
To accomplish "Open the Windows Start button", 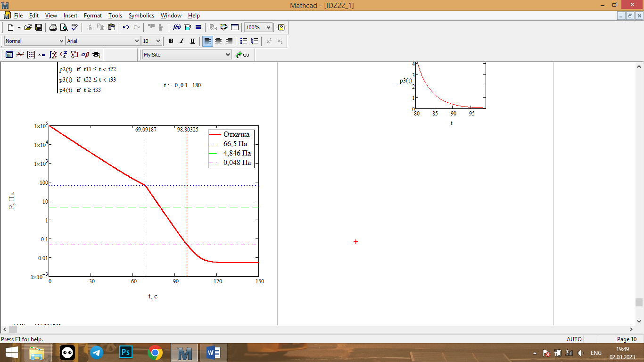I will (x=11, y=353).
